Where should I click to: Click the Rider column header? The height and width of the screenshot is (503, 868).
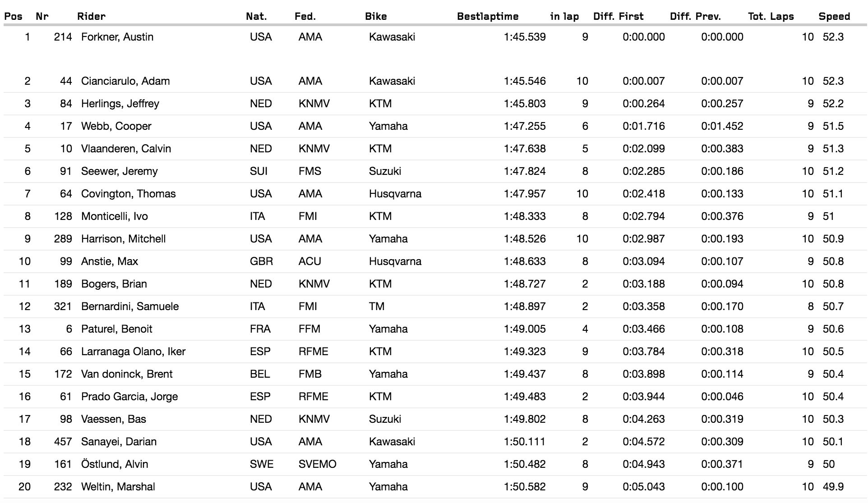click(91, 17)
